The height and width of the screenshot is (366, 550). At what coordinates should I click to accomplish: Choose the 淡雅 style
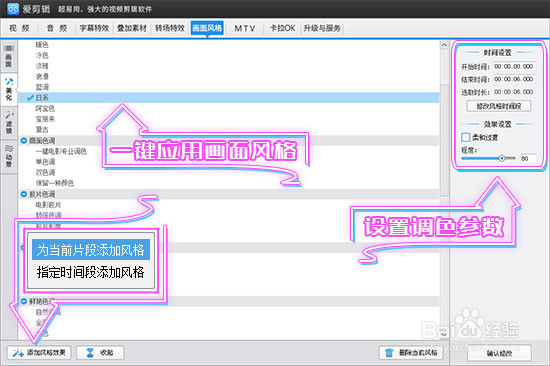pos(42,66)
